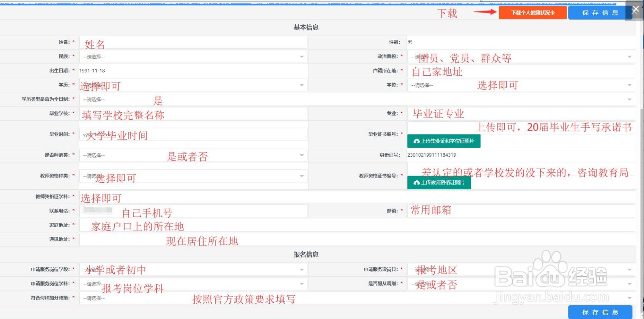Click the 基本信息 section heading
644x319 pixels.
point(306,27)
